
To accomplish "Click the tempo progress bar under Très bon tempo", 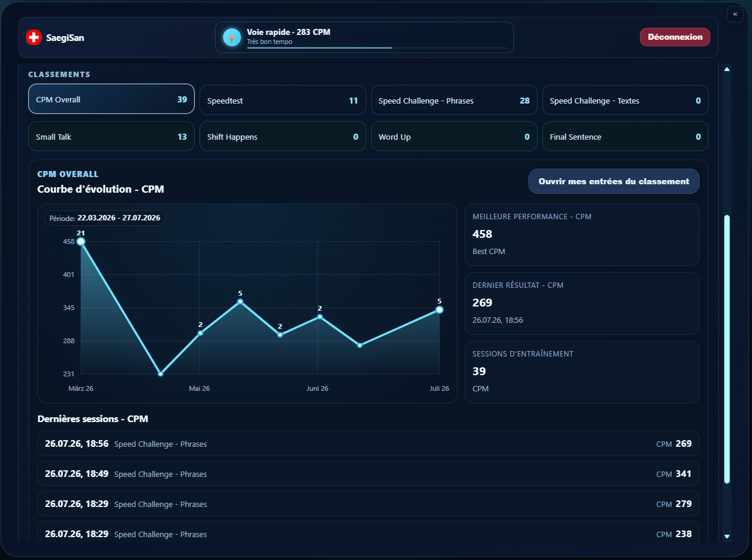I will point(377,48).
